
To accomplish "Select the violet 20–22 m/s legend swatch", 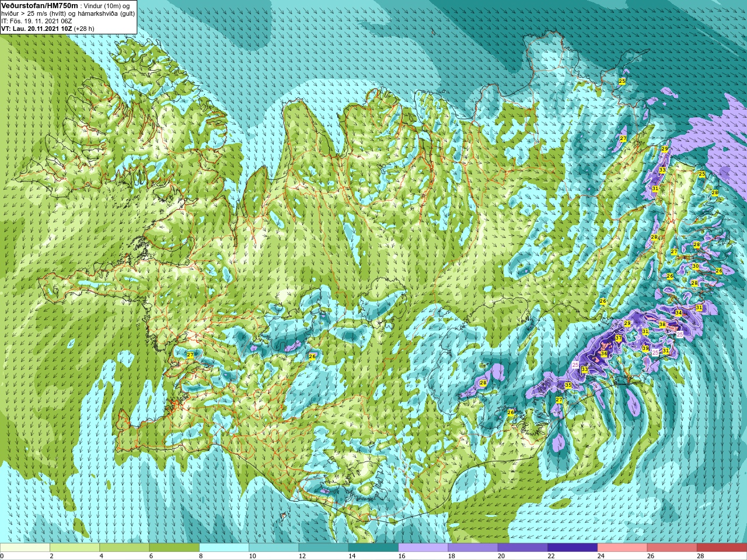I will [x=523, y=548].
